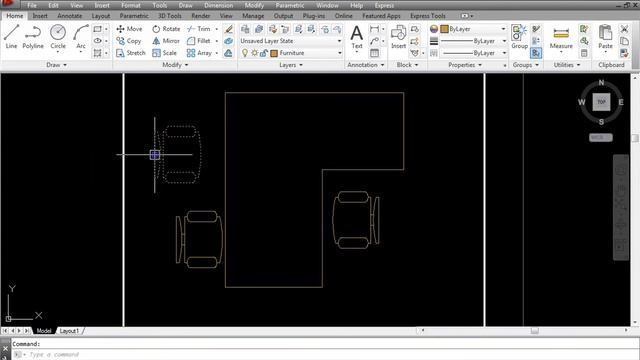Click the Insert block icon
640x360 pixels.
398,37
